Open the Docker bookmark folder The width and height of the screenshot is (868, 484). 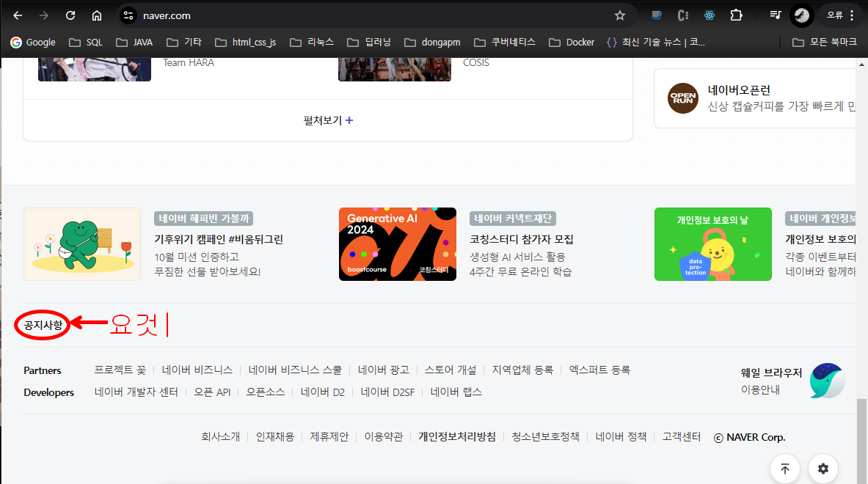click(x=572, y=42)
